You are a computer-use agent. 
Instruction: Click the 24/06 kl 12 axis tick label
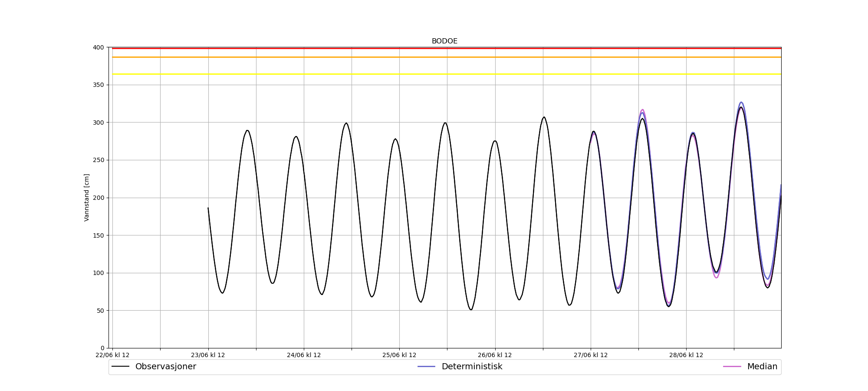[x=304, y=355]
